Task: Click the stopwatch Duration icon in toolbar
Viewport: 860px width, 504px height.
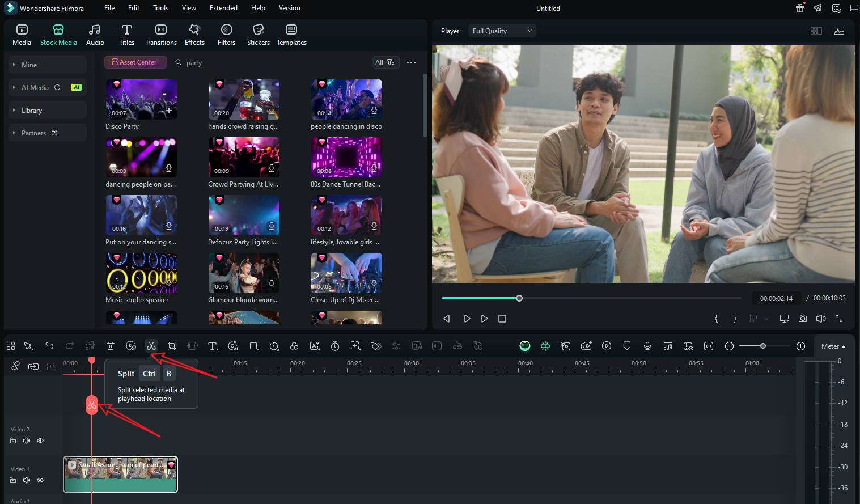Action: (x=335, y=346)
